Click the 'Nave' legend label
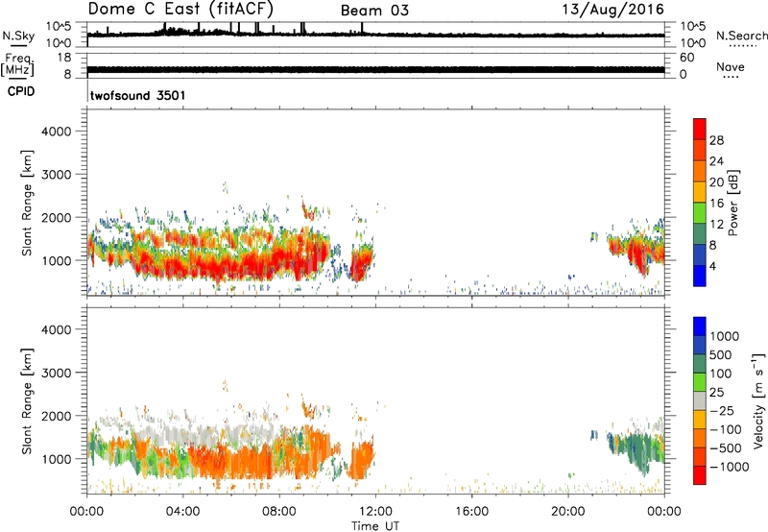Viewport: 768px width, 532px height. click(x=731, y=66)
